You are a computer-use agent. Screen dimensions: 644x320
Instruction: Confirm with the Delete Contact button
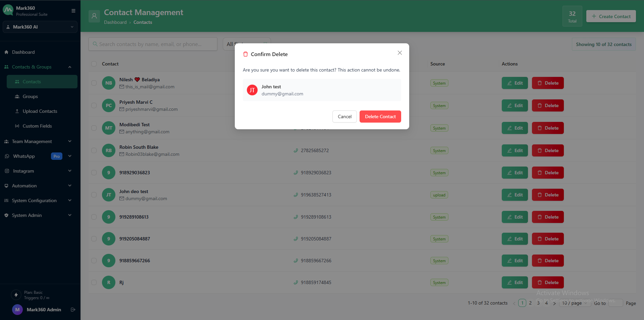point(380,117)
